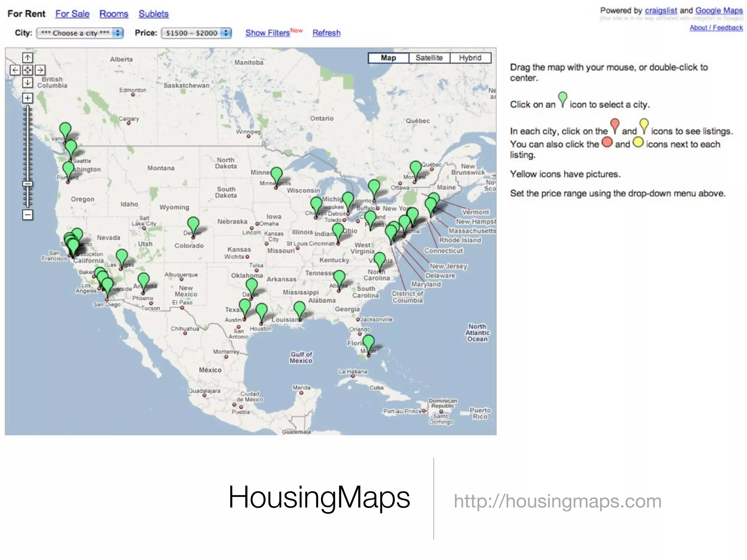This screenshot has width=747, height=560.
Task: Click the pan left arrow on map
Action: [15, 70]
